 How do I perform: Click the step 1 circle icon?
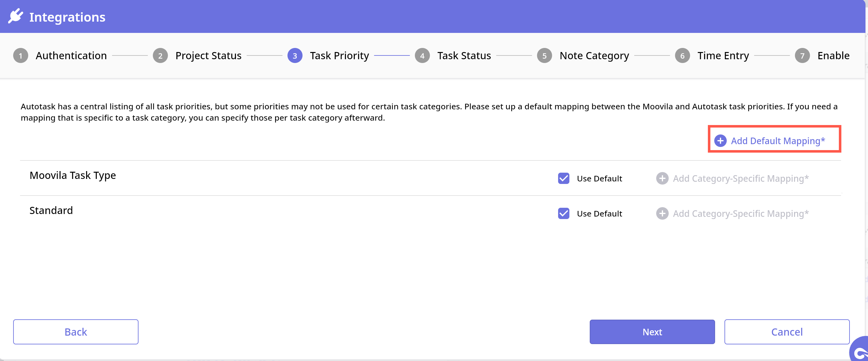tap(21, 55)
